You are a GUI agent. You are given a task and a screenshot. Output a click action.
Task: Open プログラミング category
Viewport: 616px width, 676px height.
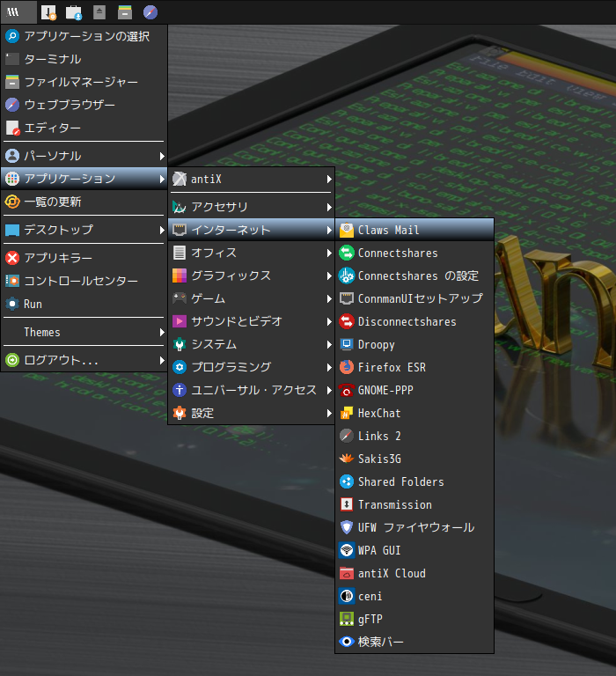pos(252,367)
